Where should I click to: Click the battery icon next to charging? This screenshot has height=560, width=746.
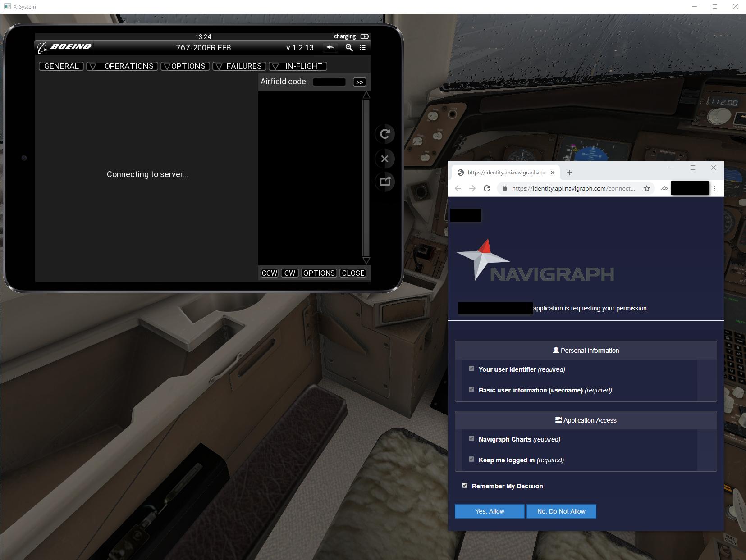click(365, 36)
